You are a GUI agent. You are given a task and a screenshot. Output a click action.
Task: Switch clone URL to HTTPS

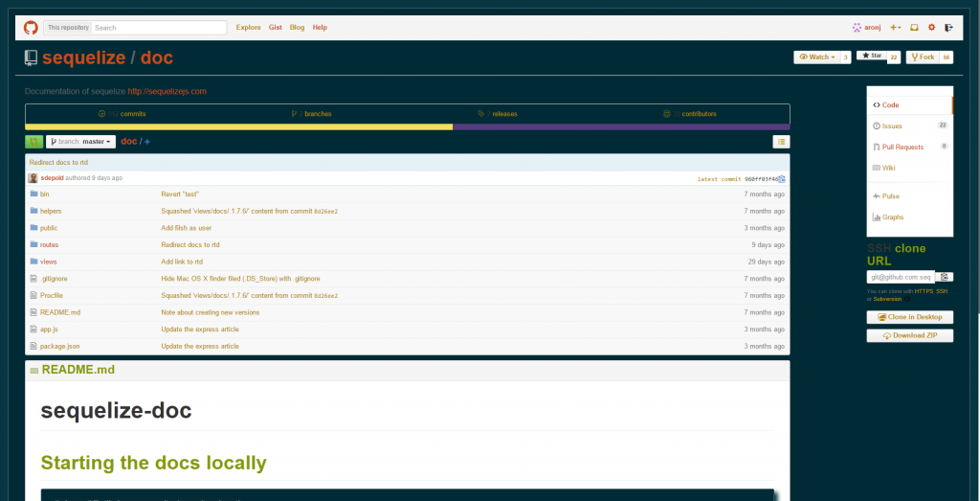[924, 291]
